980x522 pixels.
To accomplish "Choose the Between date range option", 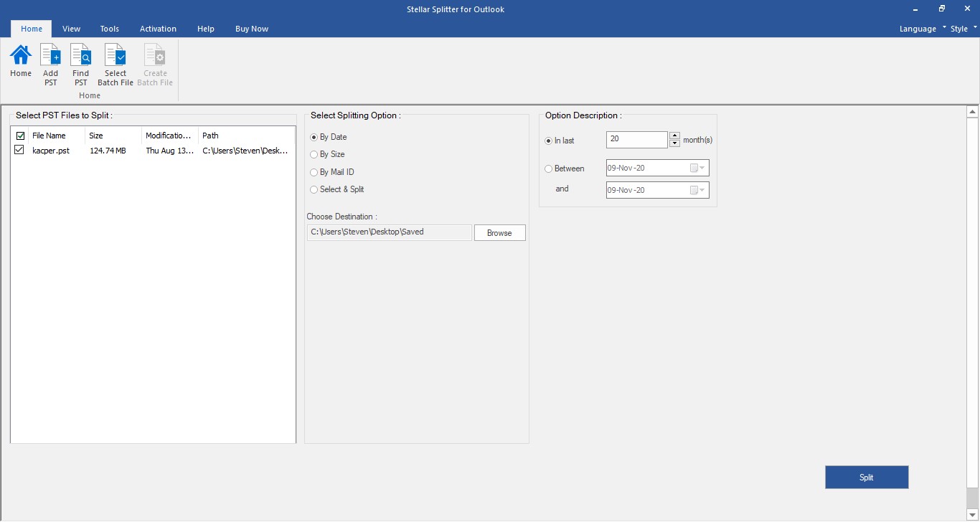I will (x=547, y=169).
